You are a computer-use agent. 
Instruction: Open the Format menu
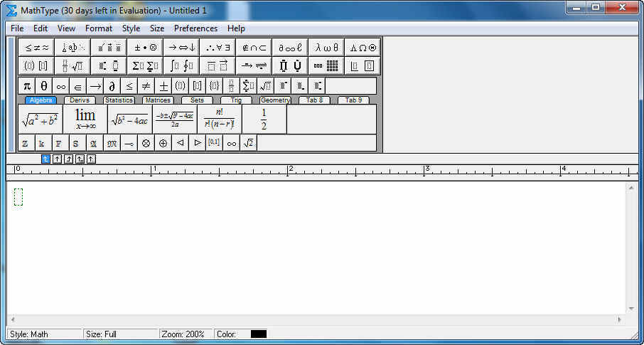click(x=99, y=28)
